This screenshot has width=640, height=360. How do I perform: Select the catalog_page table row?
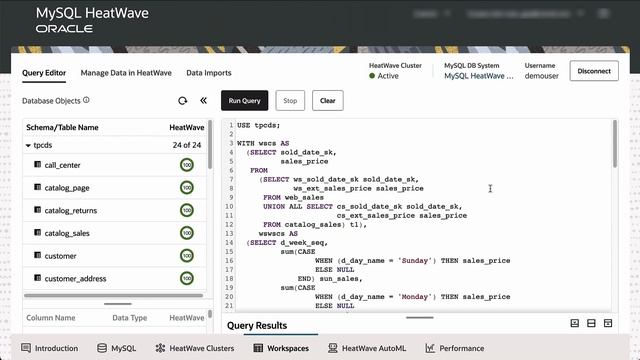[115, 188]
